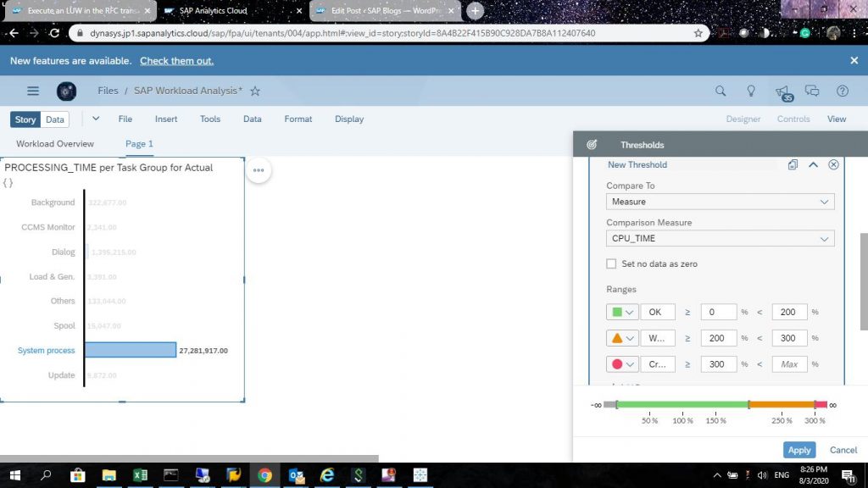
Task: Open the Critical range red circle dropdown
Action: click(x=622, y=364)
